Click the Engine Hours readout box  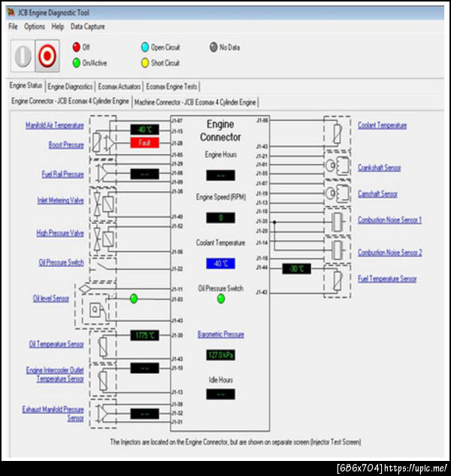pos(221,175)
